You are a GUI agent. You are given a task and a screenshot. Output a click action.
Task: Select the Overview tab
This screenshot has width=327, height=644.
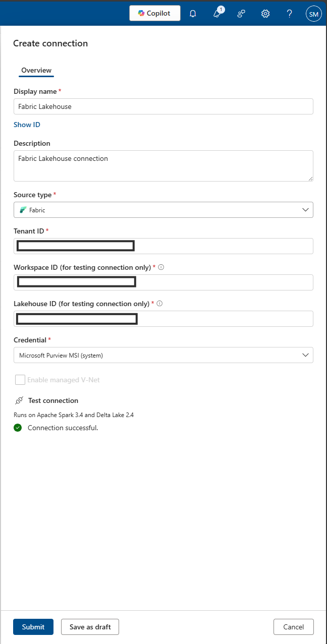pyautogui.click(x=36, y=70)
